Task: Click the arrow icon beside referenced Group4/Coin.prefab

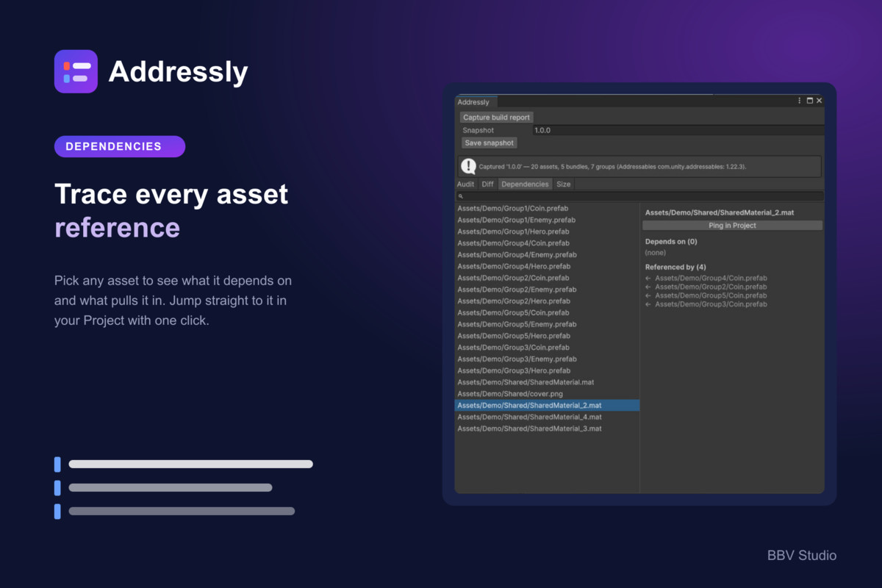Action: click(648, 279)
